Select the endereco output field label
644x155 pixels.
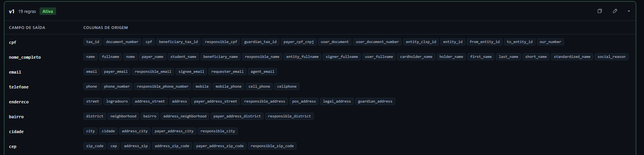click(x=19, y=102)
